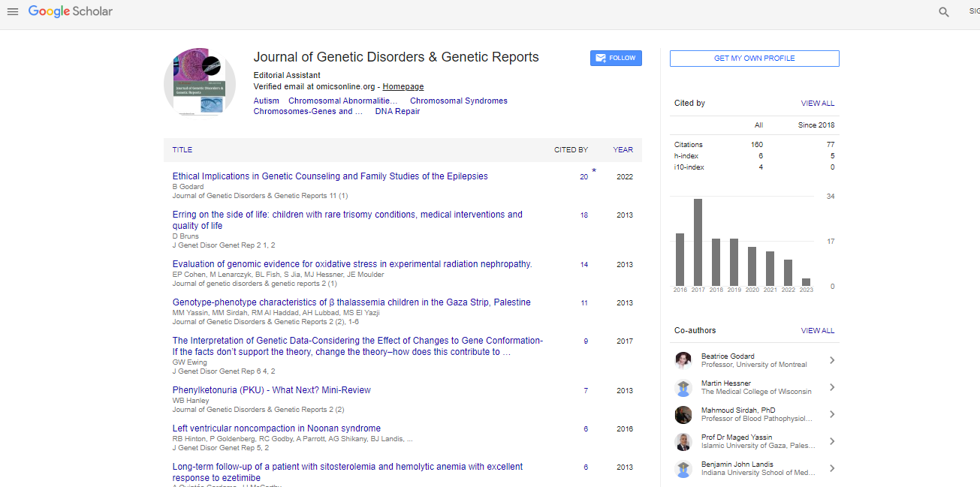
Task: Open 'Ethical Implications in Genetic Counseling' article
Action: coord(330,176)
